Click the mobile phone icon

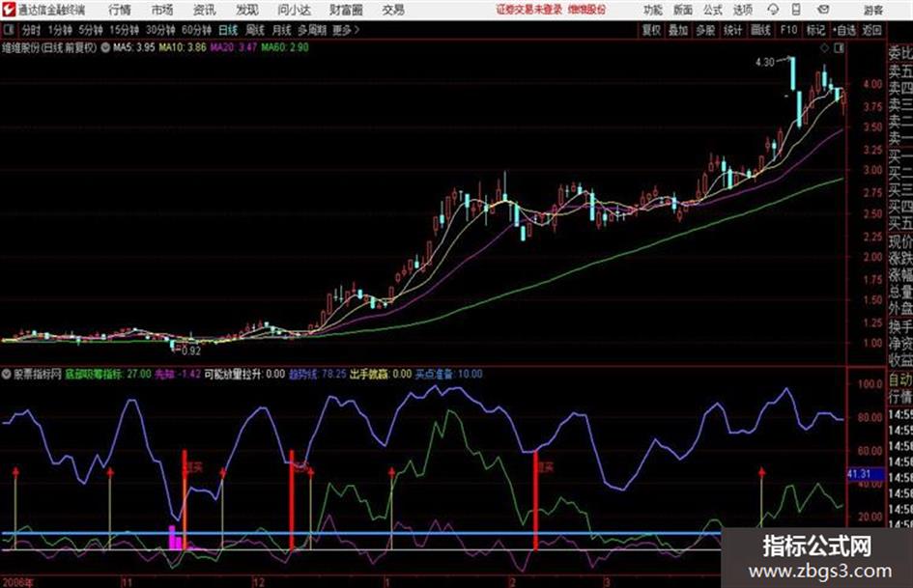click(x=796, y=10)
